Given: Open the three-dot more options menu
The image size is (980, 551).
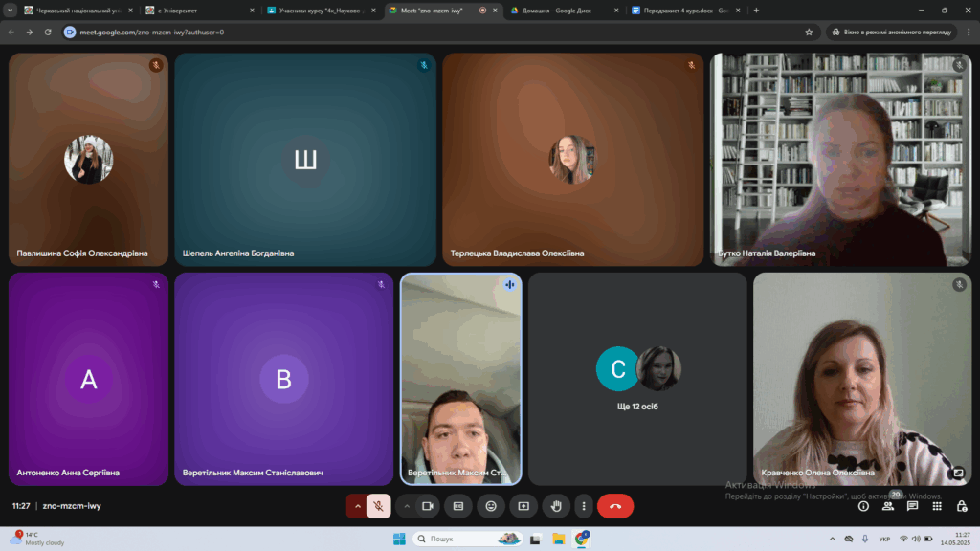Looking at the screenshot, I should pyautogui.click(x=583, y=505).
